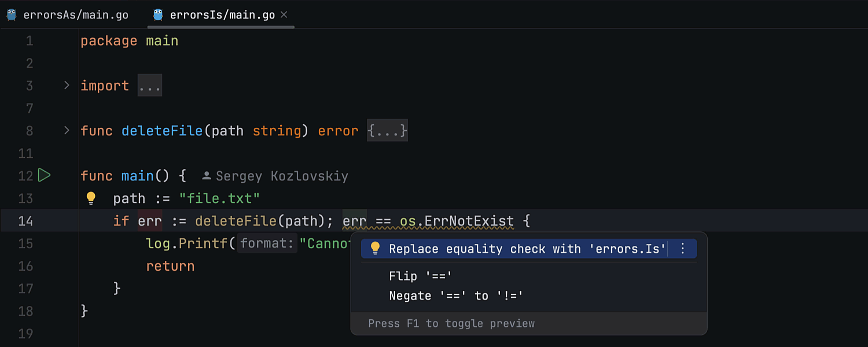
Task: Select Replace equality check with 'errors.Is'
Action: click(x=527, y=249)
